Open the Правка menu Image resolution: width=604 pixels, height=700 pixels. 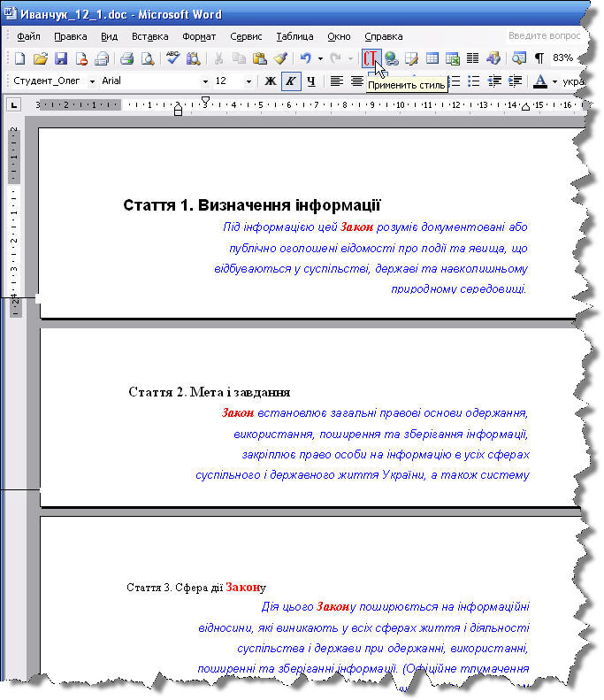71,36
